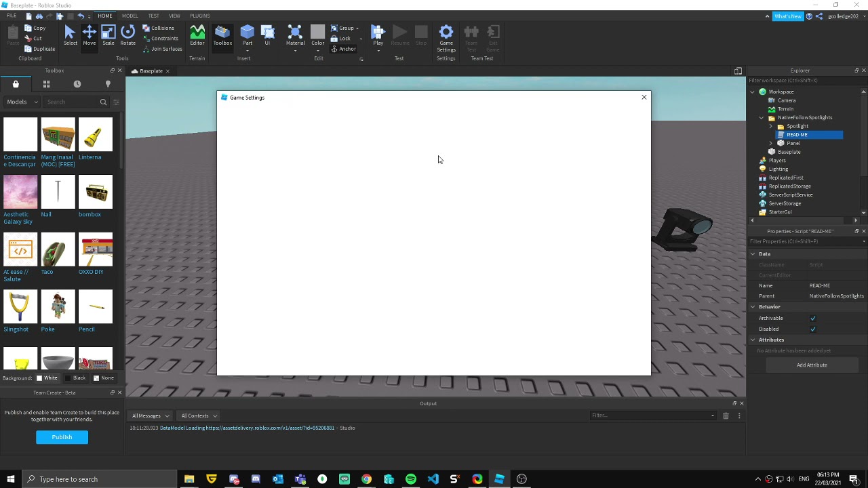Close the Game Settings dialog
The height and width of the screenshot is (488, 868).
(x=644, y=98)
